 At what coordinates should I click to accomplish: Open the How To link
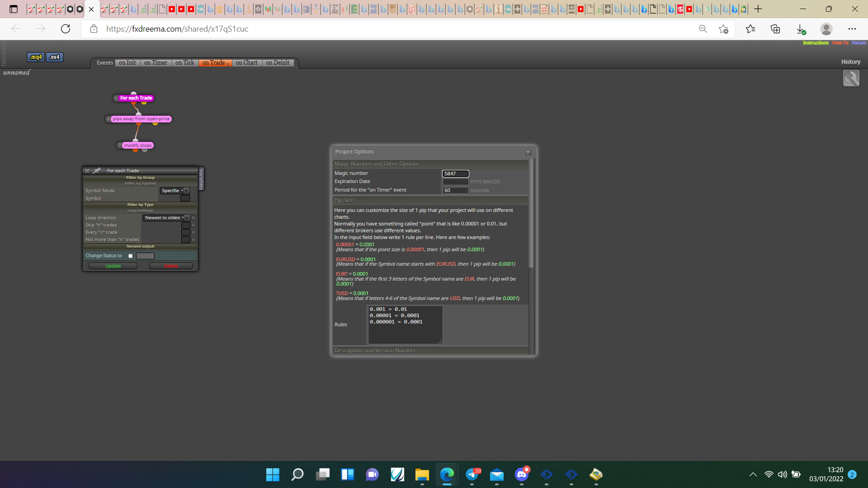(x=840, y=43)
